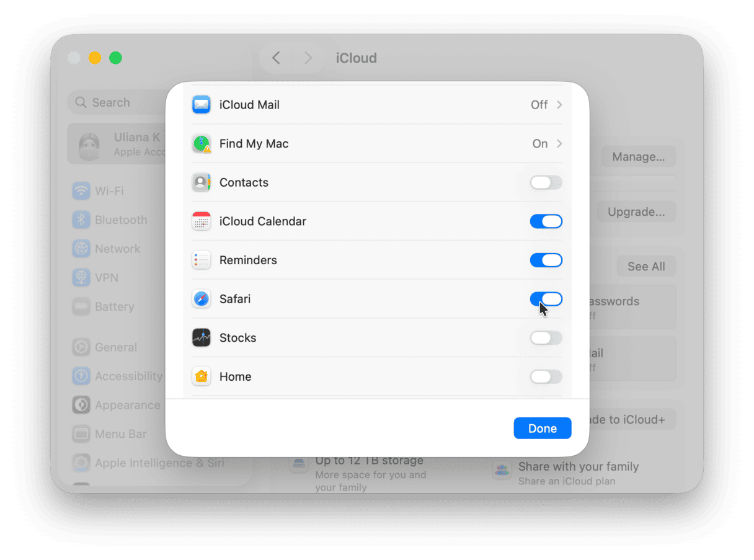Turn off iCloud Calendar toggle
Viewport: 754px width, 560px height.
pos(546,221)
